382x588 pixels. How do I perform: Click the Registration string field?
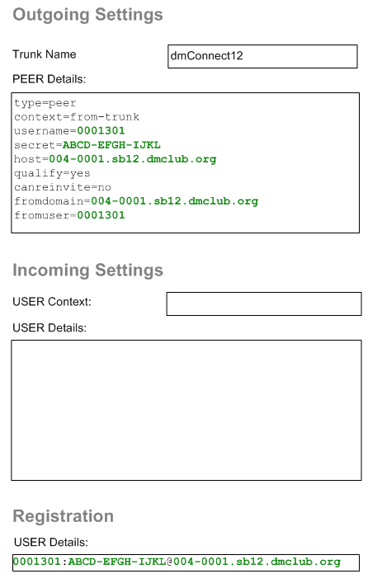pos(186,562)
